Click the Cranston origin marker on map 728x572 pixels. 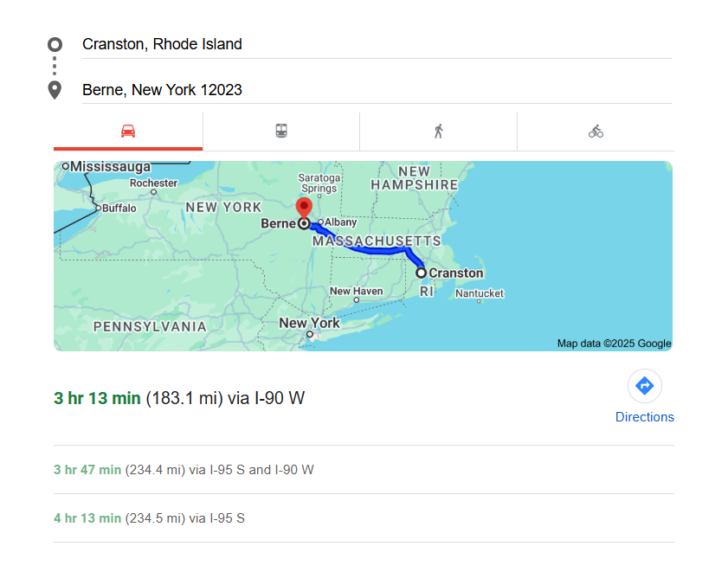tap(422, 273)
